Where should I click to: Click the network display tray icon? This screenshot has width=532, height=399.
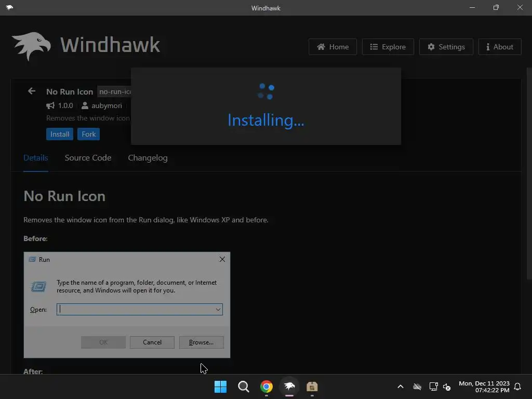click(x=433, y=387)
